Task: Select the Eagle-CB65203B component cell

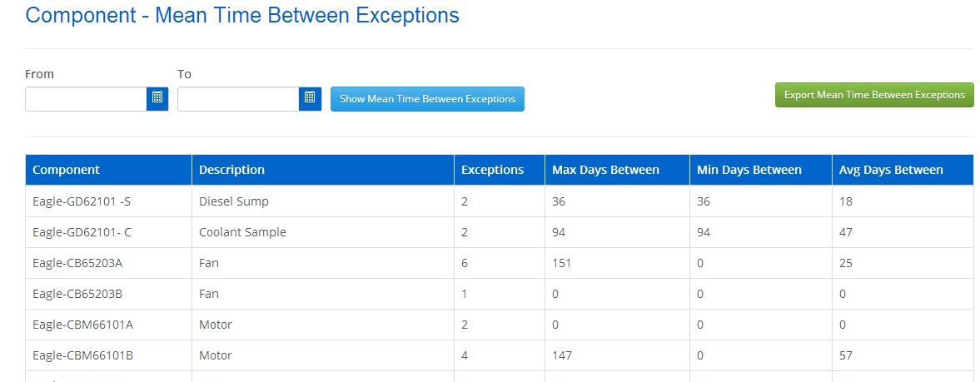Action: pos(77,294)
